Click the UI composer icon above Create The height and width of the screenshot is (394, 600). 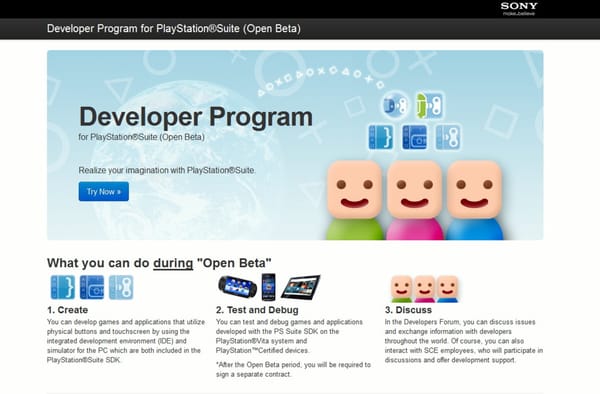tap(92, 287)
